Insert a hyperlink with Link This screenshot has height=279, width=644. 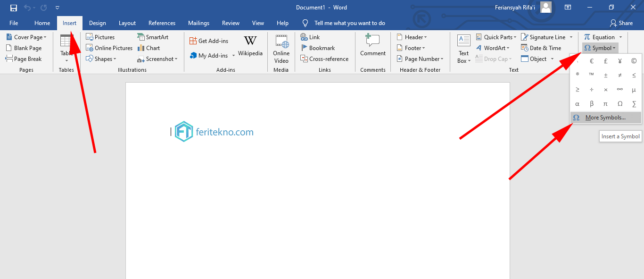pyautogui.click(x=310, y=37)
